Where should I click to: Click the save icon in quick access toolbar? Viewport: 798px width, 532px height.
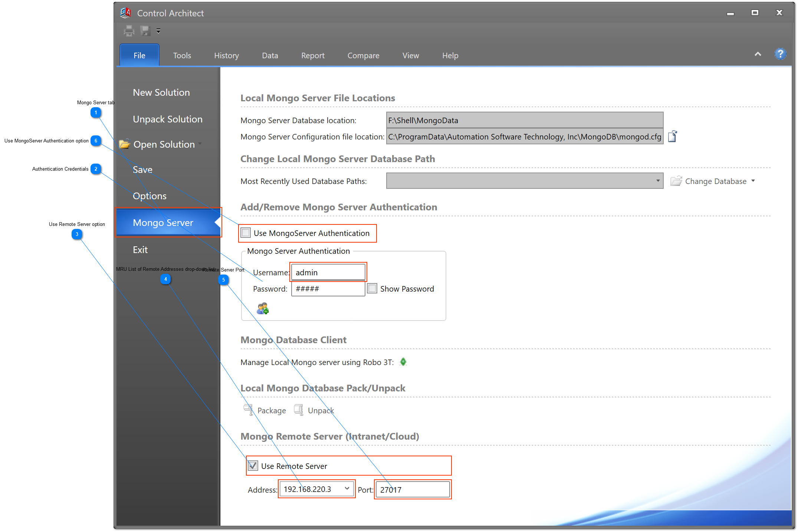click(x=145, y=30)
